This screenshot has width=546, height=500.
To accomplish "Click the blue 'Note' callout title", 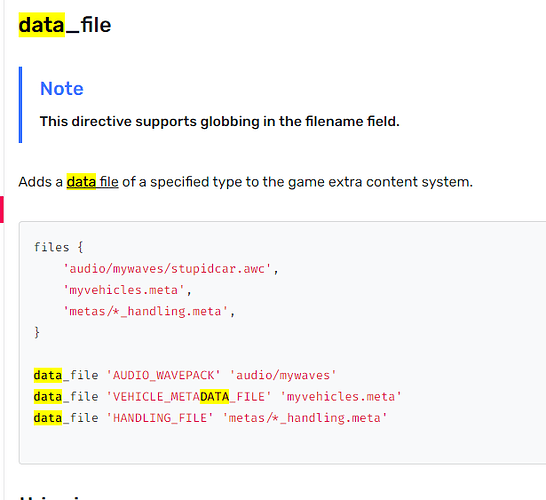I will (62, 88).
